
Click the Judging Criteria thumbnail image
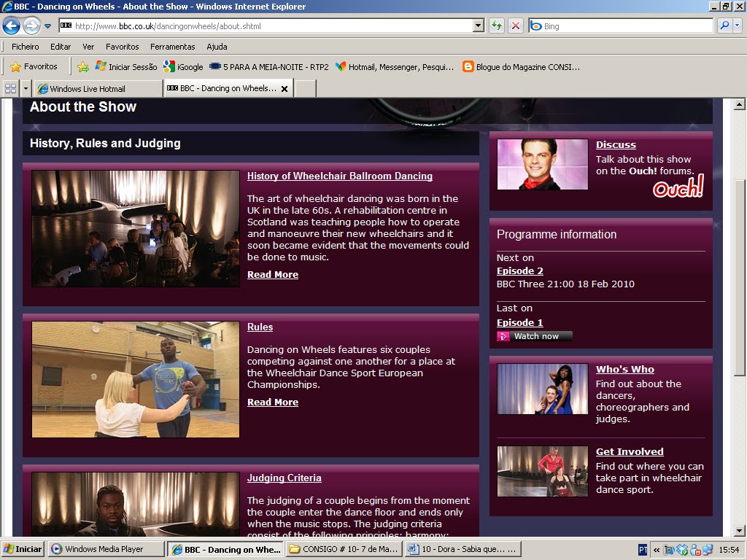point(135,504)
